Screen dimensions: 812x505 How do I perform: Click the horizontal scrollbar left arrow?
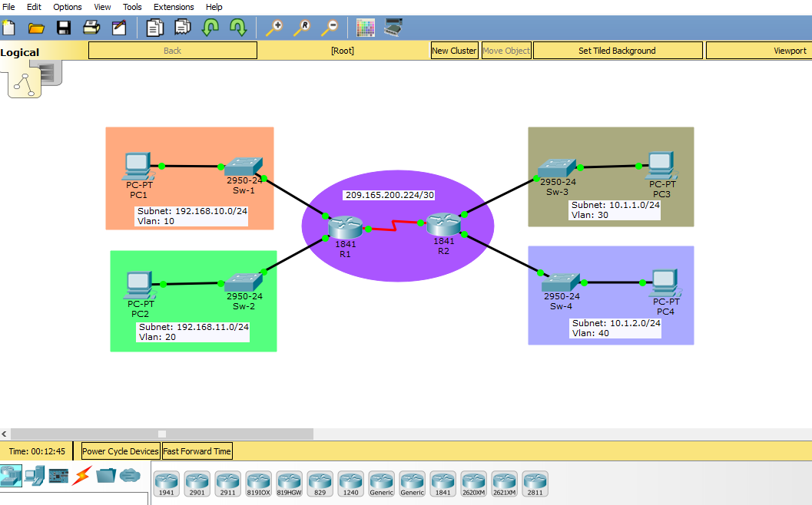4,434
